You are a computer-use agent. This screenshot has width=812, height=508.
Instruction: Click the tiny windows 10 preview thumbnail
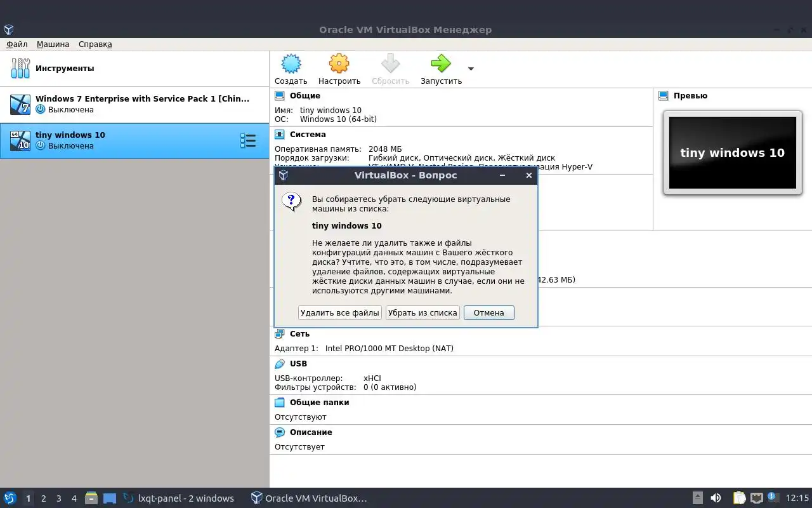coord(733,152)
